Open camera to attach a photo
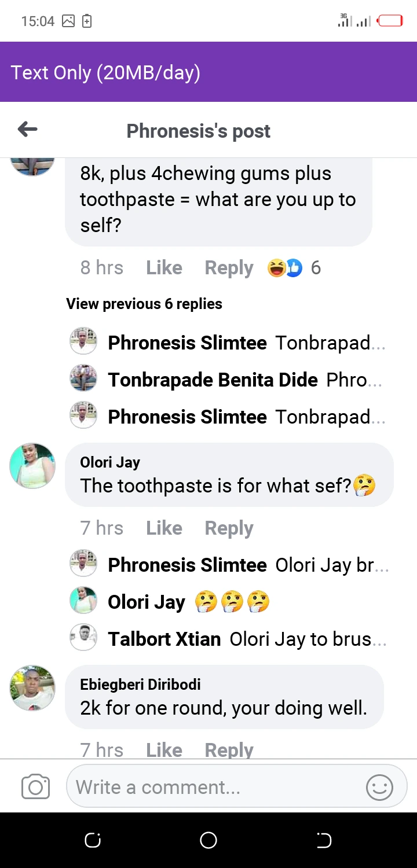The height and width of the screenshot is (868, 417). pyautogui.click(x=35, y=787)
